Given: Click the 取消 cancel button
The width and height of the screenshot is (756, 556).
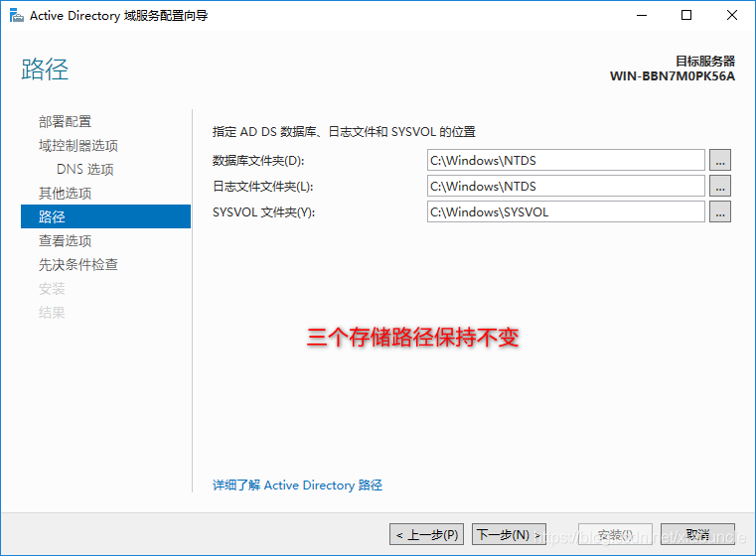Looking at the screenshot, I should 697,534.
